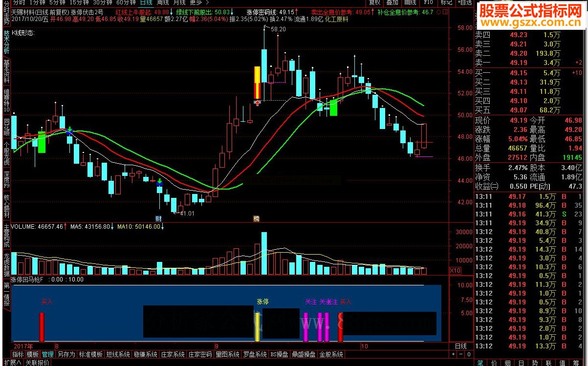Select the 罗盘系统 template tab

point(255,354)
